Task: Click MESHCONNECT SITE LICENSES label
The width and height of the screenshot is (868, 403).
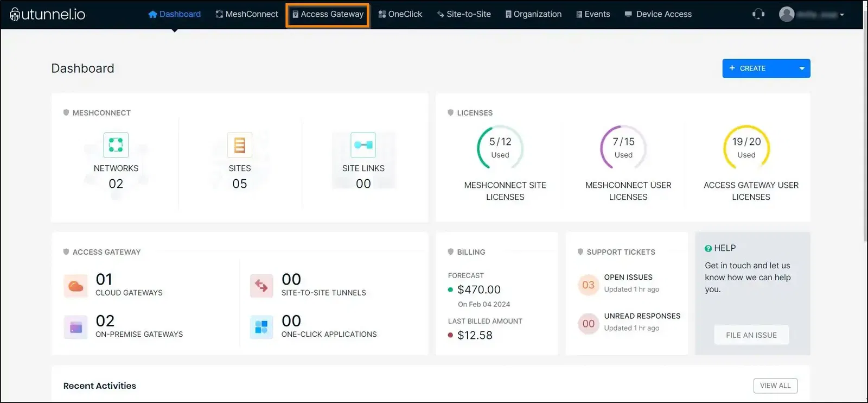Action: tap(505, 191)
